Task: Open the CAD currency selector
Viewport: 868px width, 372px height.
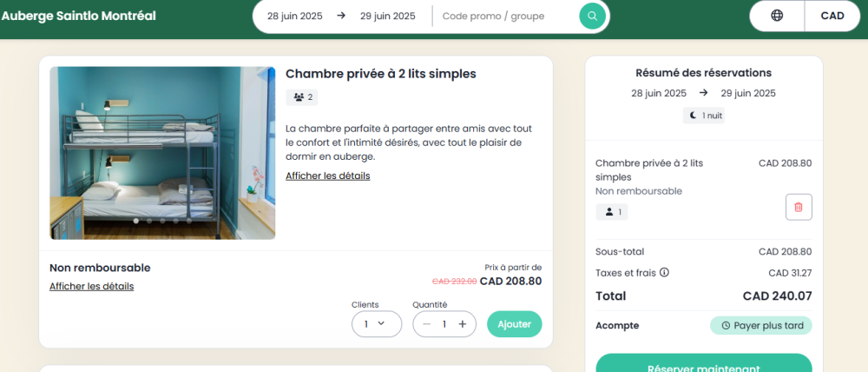Action: click(832, 16)
